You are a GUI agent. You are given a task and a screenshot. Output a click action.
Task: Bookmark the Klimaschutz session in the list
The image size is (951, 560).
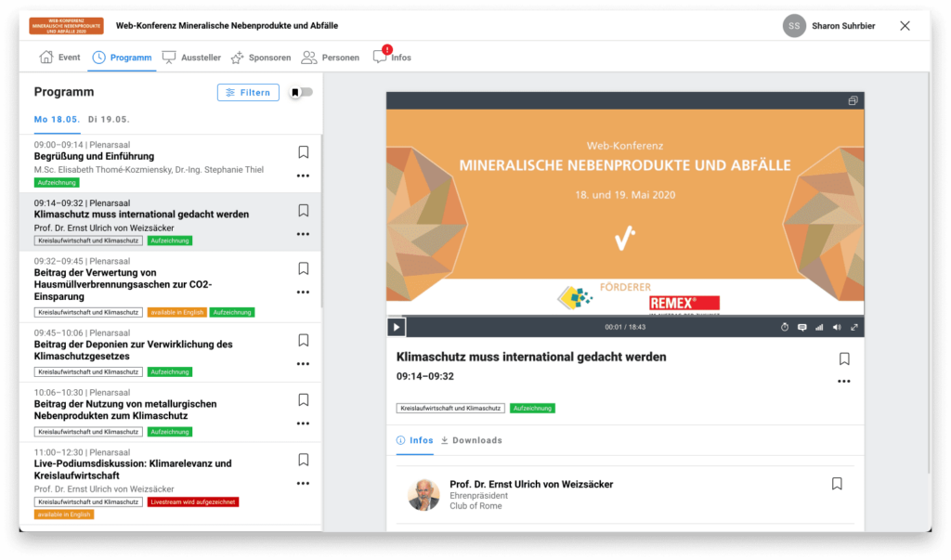point(303,211)
